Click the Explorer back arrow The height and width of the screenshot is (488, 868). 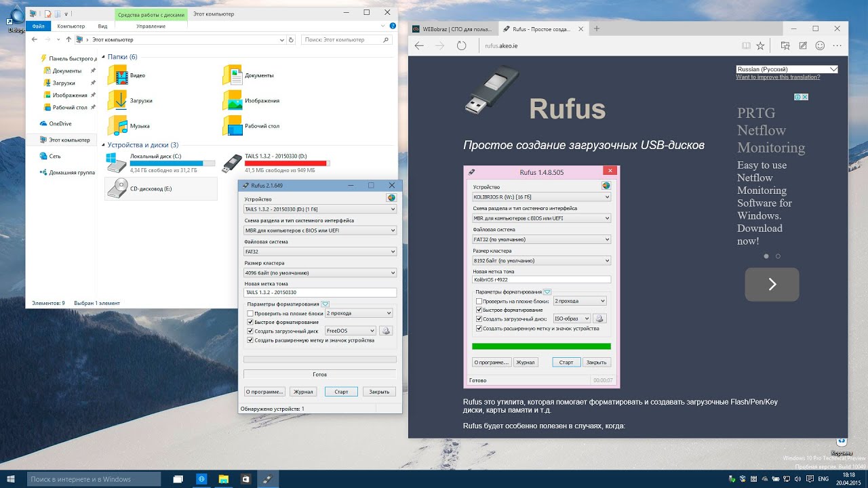point(35,40)
